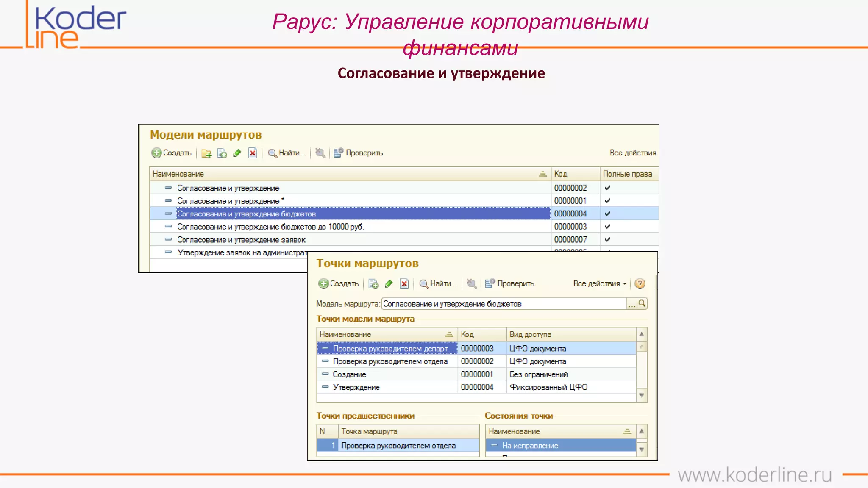The height and width of the screenshot is (488, 868).
Task: Edit pencil icon in Точки маршрутов toolbar
Action: tap(389, 284)
